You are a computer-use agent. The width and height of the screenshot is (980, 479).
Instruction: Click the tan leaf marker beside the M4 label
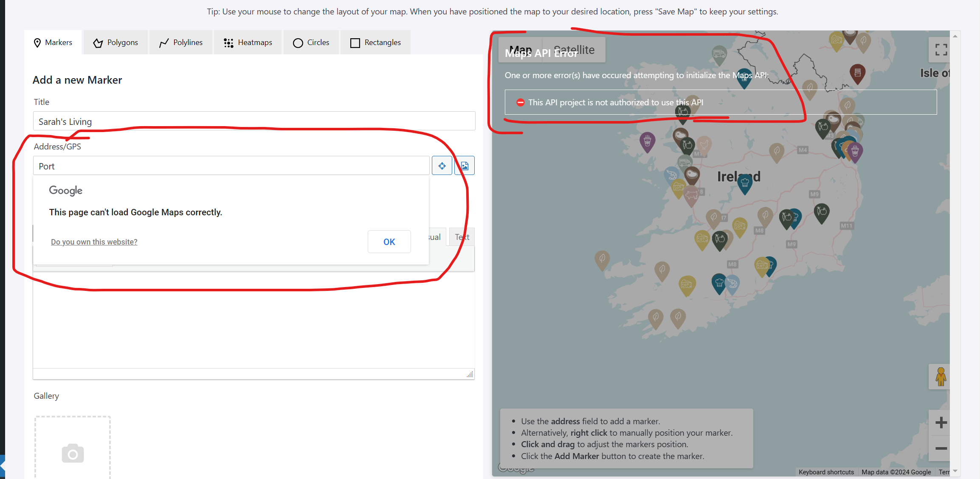click(777, 152)
